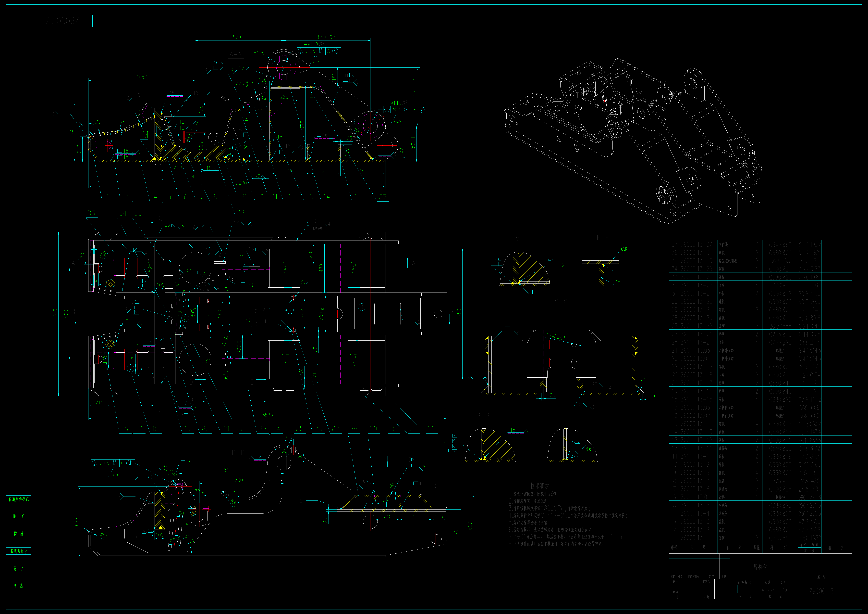The height and width of the screenshot is (614, 868).
Task: Click the A-A section view title
Action: click(x=235, y=54)
